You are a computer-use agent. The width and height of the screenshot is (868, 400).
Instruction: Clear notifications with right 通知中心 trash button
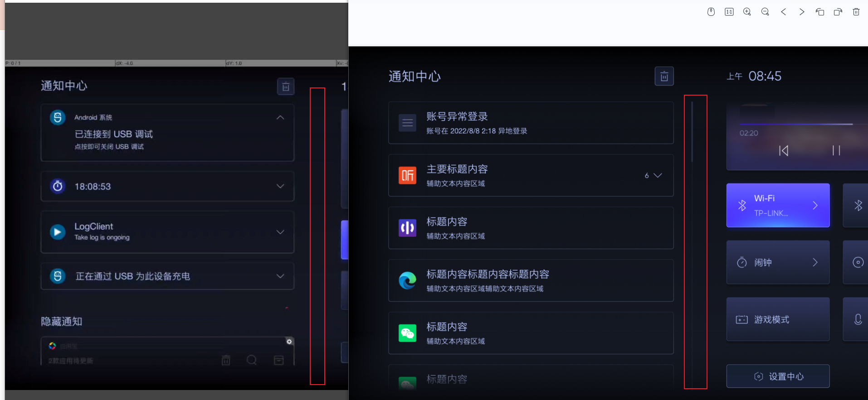tap(664, 76)
